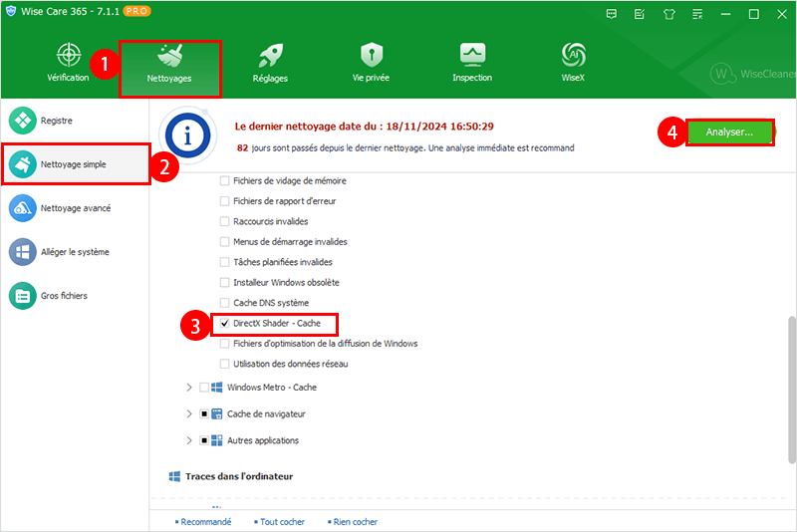Tick Menus de démarrage invalides
The height and width of the screenshot is (532, 797).
coord(224,242)
